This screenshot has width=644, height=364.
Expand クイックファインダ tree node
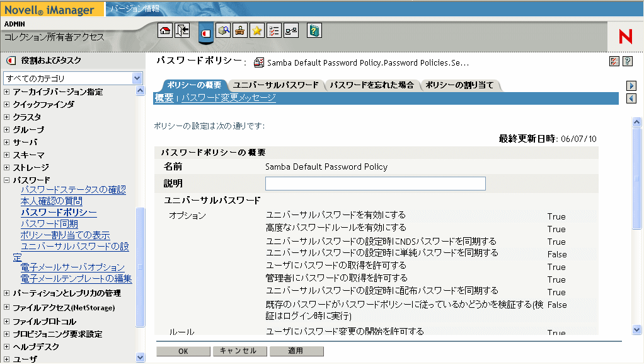pyautogui.click(x=6, y=105)
